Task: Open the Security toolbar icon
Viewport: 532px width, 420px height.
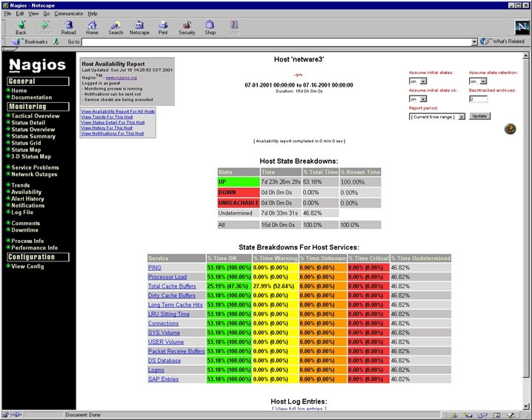Action: tap(187, 27)
